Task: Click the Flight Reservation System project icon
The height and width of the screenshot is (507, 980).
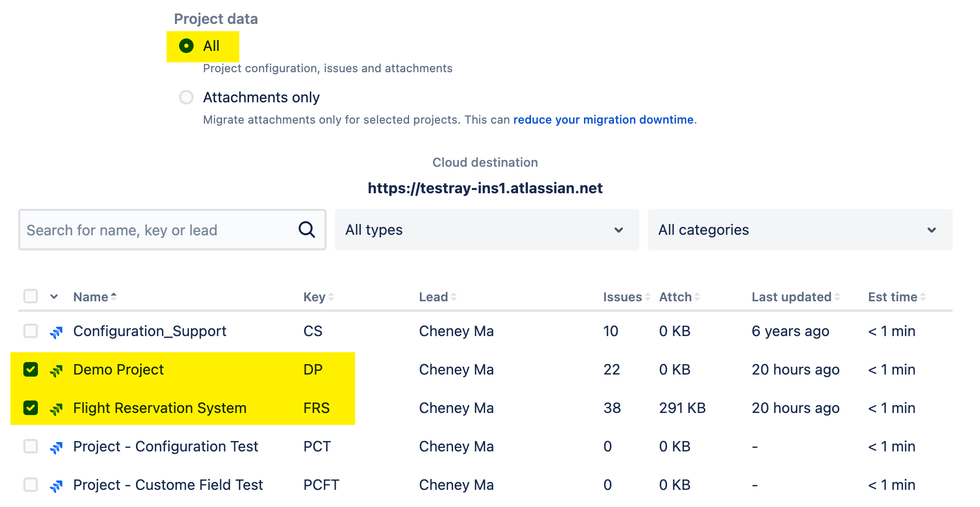Action: click(56, 408)
